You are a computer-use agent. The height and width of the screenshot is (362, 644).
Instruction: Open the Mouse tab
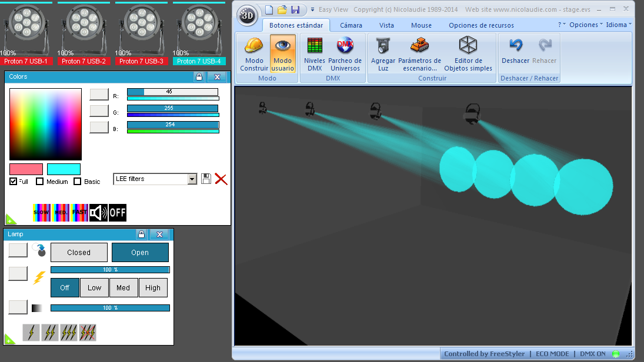click(421, 25)
